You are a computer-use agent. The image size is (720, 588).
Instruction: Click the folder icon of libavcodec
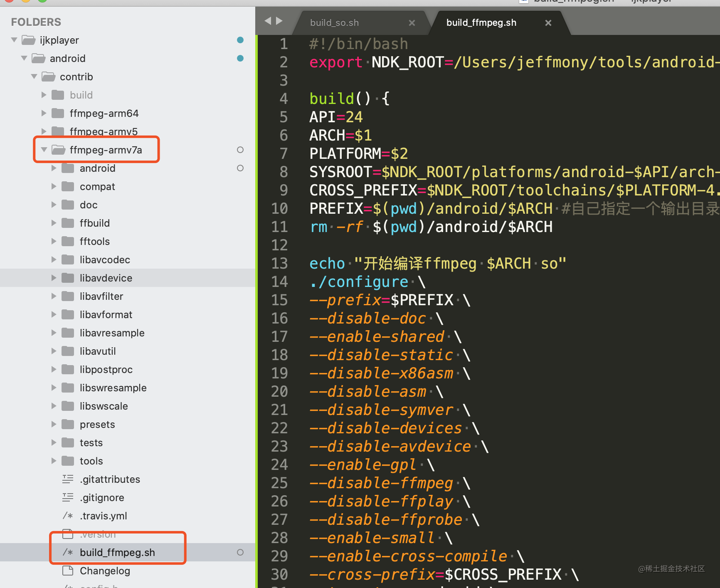tap(67, 259)
